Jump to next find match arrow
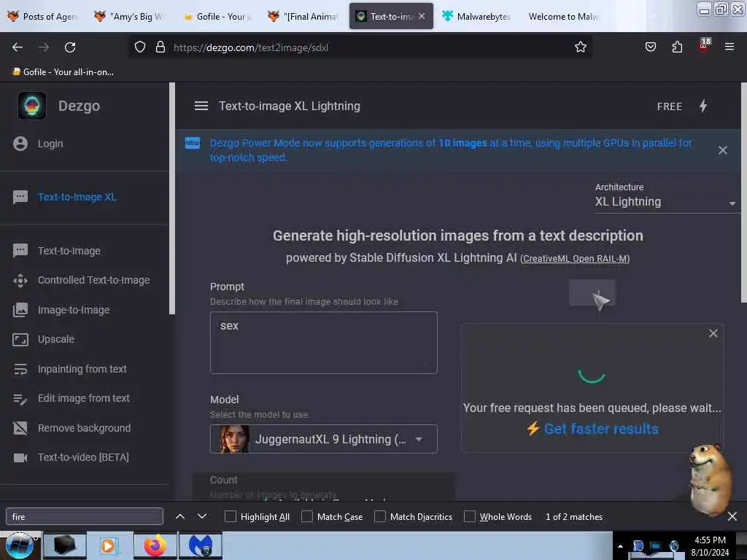The image size is (747, 560). tap(202, 517)
